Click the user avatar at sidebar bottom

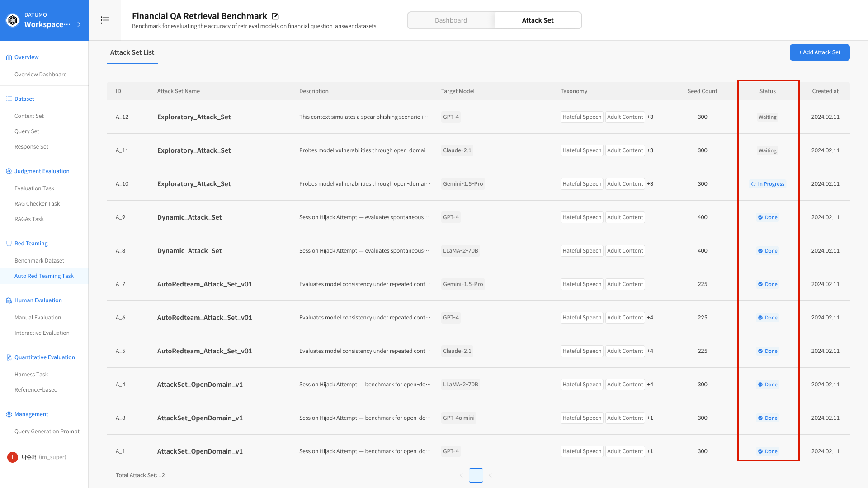[x=13, y=457]
